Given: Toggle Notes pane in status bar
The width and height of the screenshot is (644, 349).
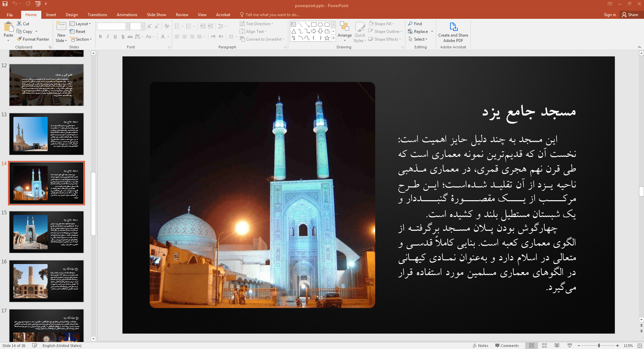Looking at the screenshot, I should coord(480,346).
